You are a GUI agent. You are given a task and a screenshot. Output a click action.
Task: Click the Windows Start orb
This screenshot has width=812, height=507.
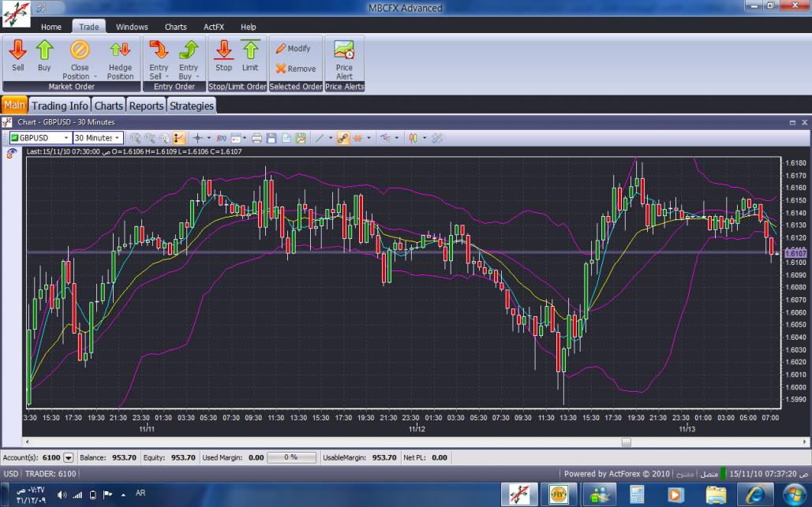coord(793,494)
